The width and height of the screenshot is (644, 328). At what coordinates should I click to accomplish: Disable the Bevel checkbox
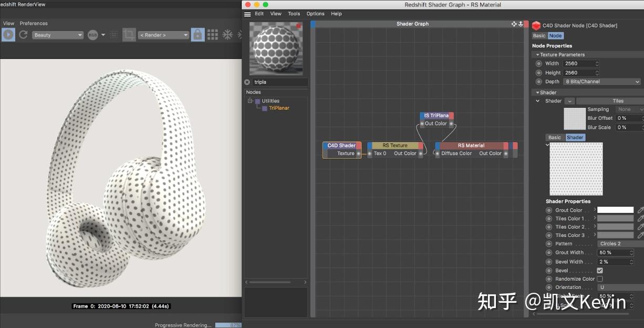[x=600, y=270]
